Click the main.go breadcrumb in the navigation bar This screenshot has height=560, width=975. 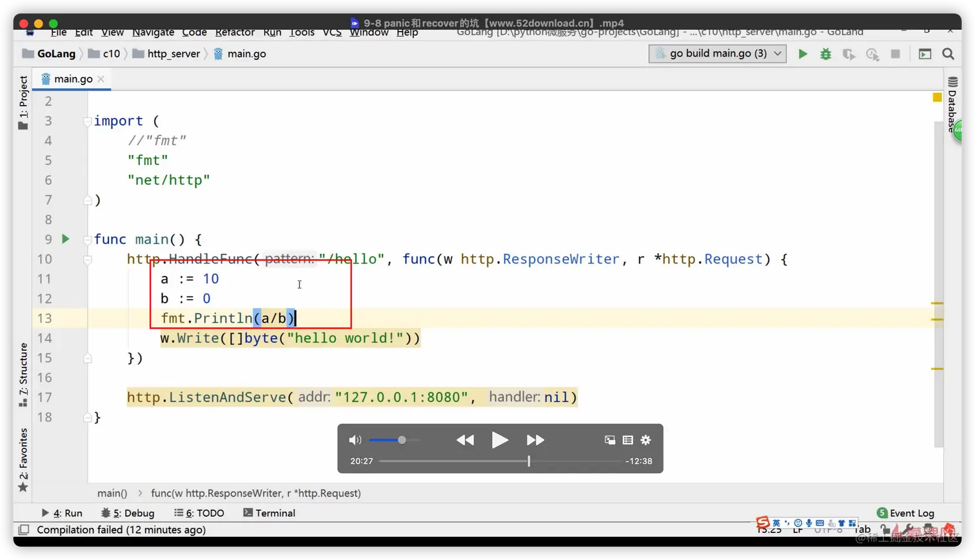tap(240, 53)
